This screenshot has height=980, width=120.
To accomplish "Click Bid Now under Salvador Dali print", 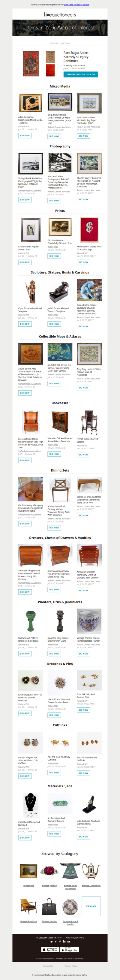I will tap(25, 262).
